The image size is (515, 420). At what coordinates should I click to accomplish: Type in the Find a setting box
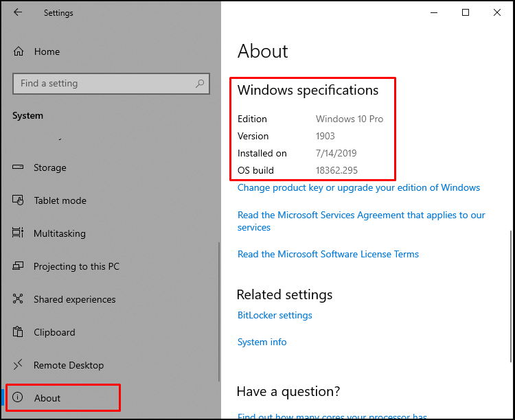pos(103,84)
